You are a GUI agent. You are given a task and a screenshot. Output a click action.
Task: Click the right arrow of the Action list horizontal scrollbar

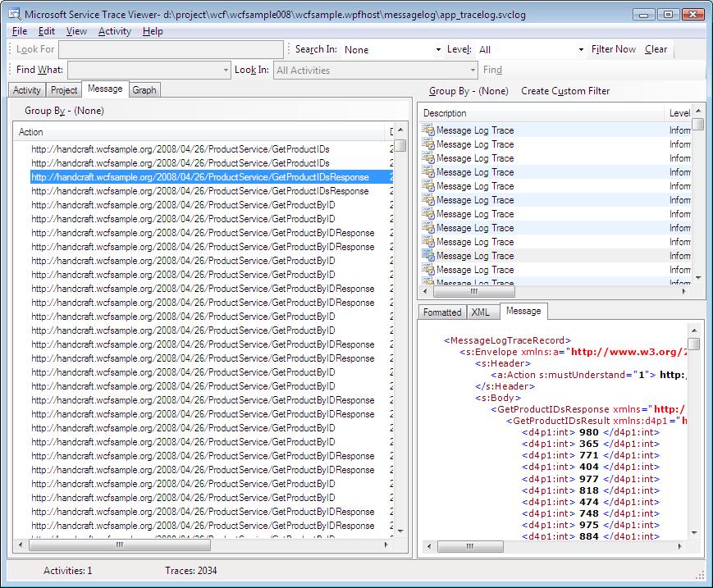tap(386, 545)
